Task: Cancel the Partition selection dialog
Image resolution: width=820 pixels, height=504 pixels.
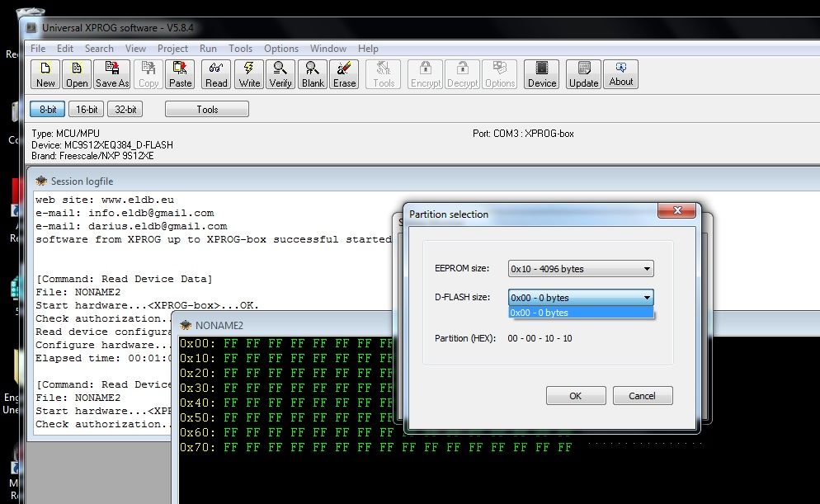Action: click(x=642, y=396)
